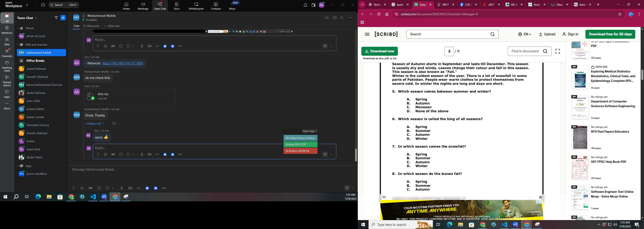The image size is (644, 229).
Task: Open the Home tab in Zoom Workplace
Action: (x=126, y=6)
